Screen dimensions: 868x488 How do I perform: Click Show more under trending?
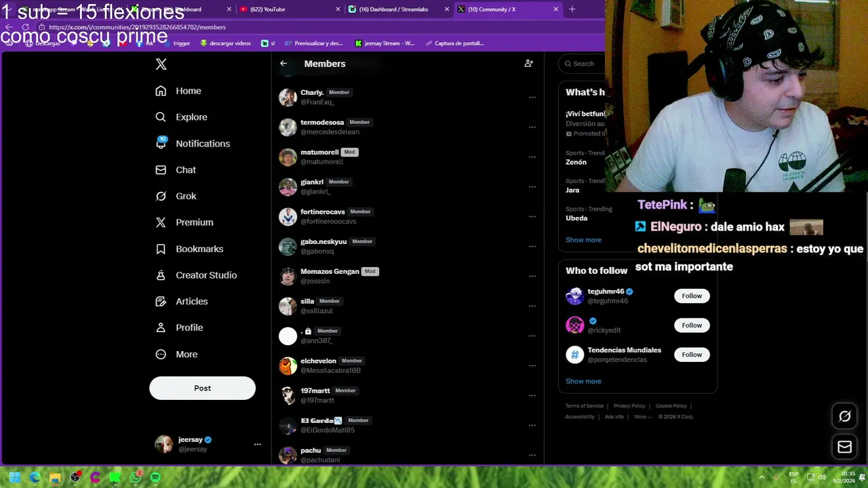tap(583, 240)
